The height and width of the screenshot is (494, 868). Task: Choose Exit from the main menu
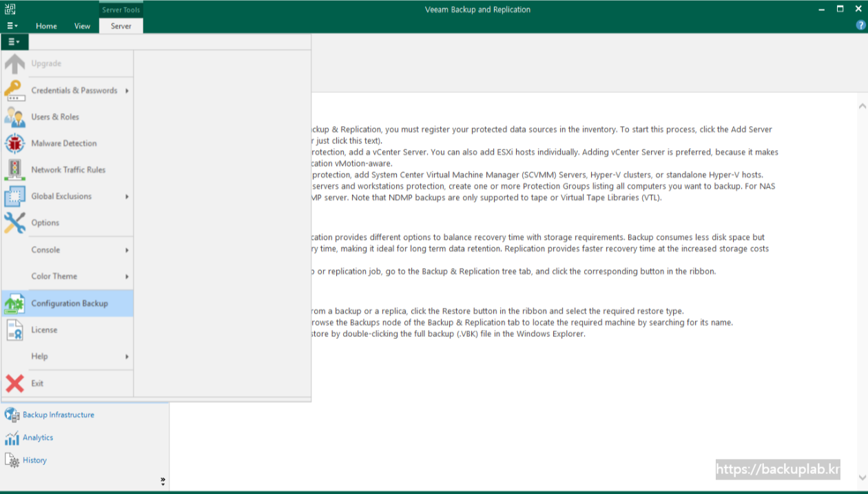coord(68,383)
